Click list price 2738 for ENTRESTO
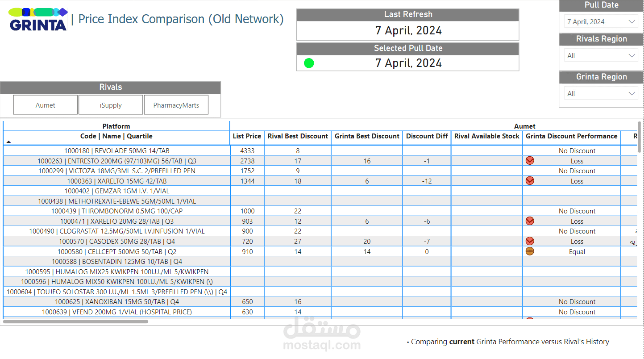644x359 pixels. (247, 161)
